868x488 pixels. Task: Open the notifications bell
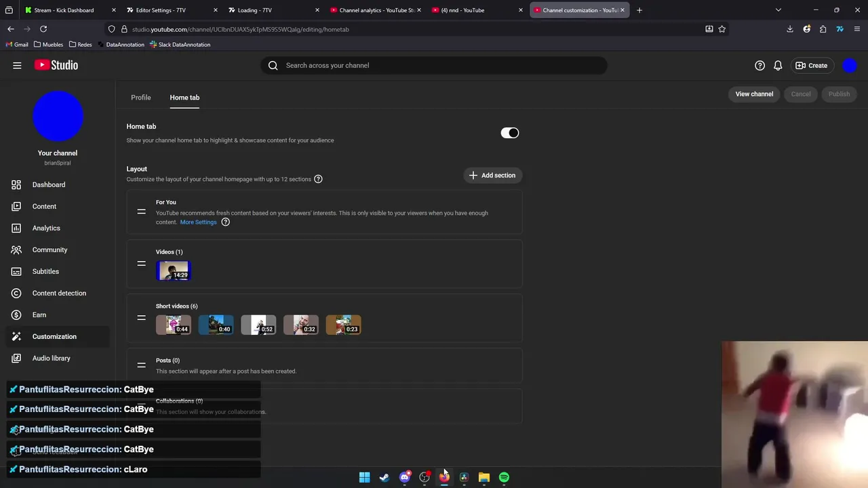click(x=778, y=66)
